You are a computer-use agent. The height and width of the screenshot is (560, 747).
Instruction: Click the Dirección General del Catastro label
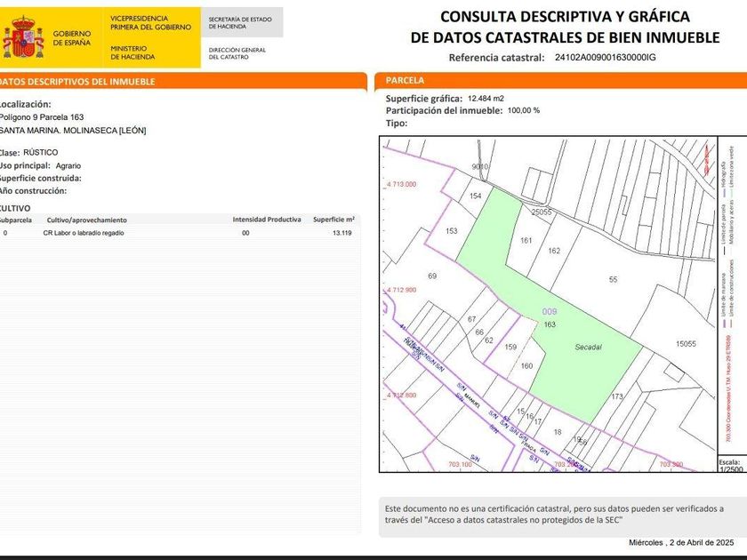237,53
